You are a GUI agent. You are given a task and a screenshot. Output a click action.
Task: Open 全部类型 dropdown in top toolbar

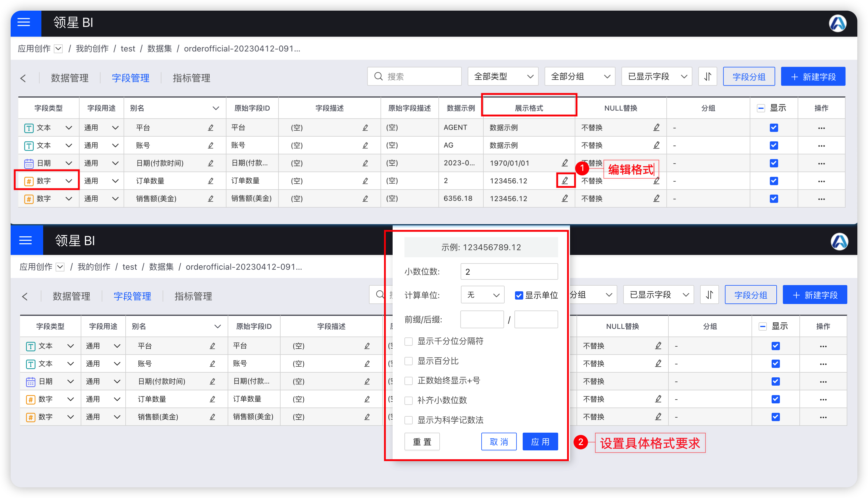tap(503, 76)
